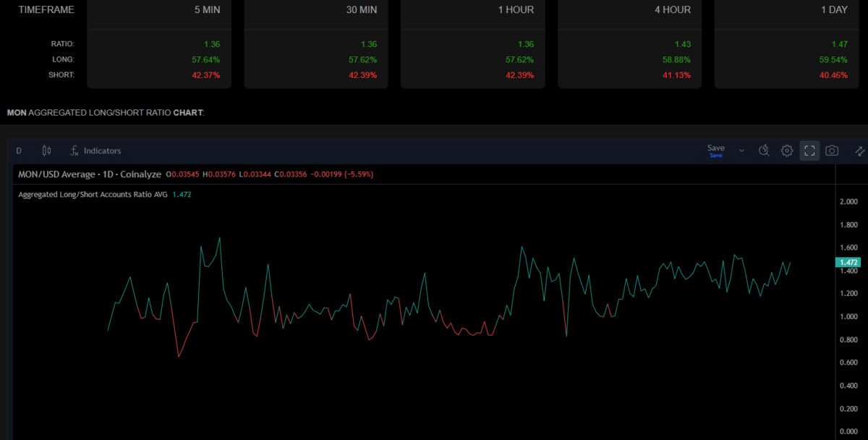
Task: Click the Aggregated Long/Short Accounts Ratio legend
Action: pyautogui.click(x=93, y=195)
